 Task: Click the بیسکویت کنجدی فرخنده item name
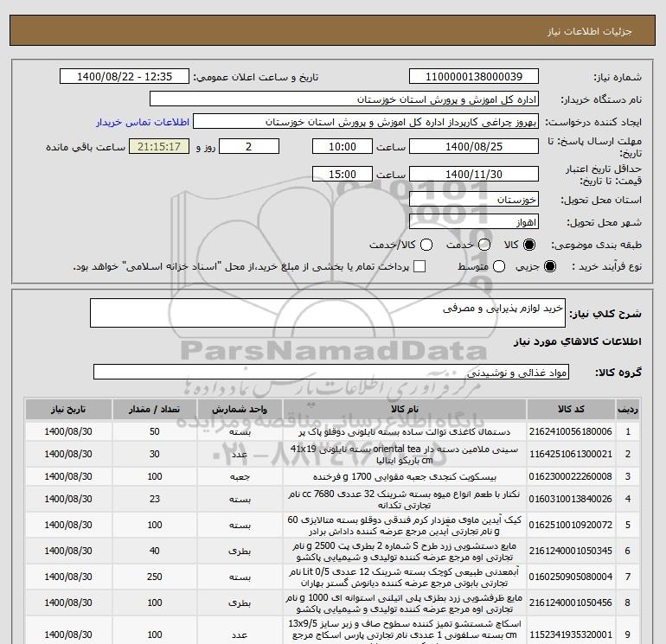point(405,477)
